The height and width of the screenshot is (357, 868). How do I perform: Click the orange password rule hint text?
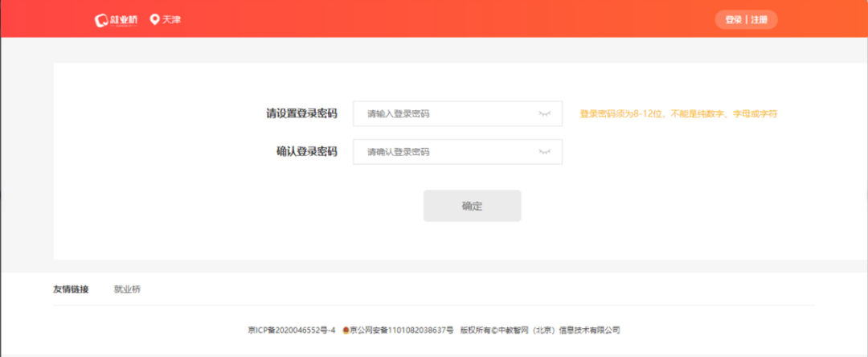pos(678,114)
